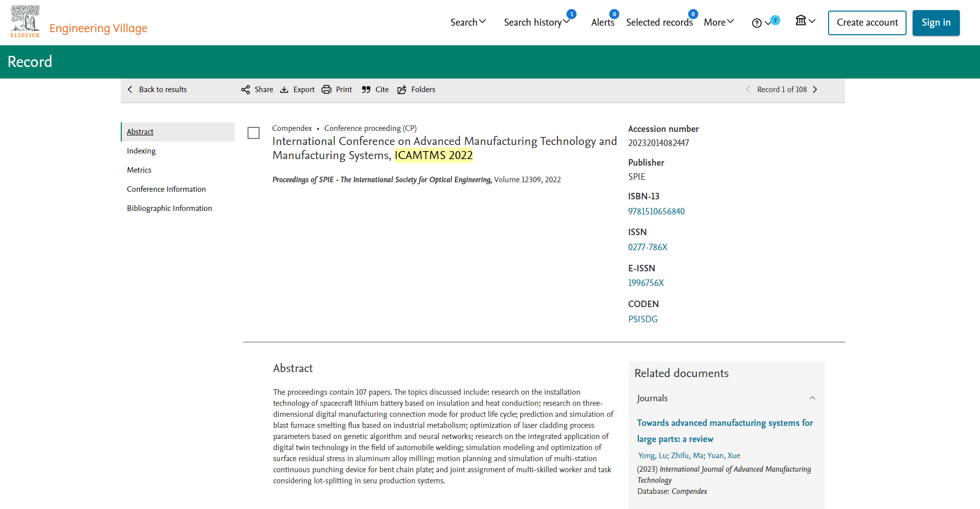Click the Share label in toolbar
Viewport: 980px width, 509px height.
pyautogui.click(x=264, y=90)
